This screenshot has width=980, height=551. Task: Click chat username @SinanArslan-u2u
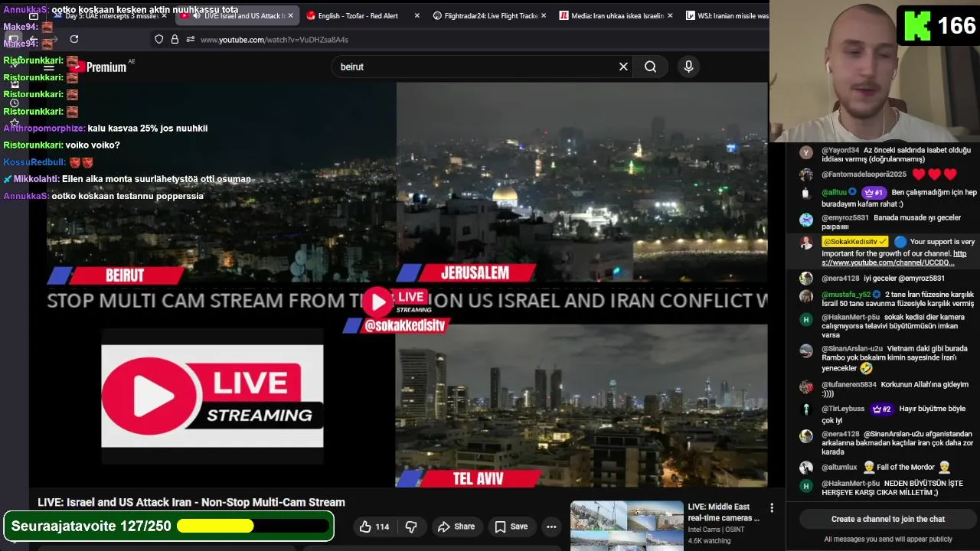(851, 348)
